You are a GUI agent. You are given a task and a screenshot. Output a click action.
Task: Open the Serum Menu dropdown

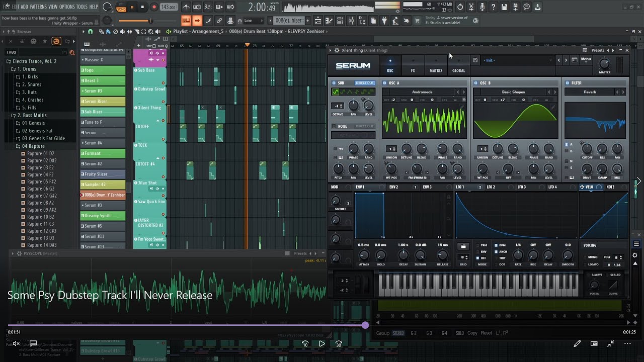pyautogui.click(x=586, y=59)
